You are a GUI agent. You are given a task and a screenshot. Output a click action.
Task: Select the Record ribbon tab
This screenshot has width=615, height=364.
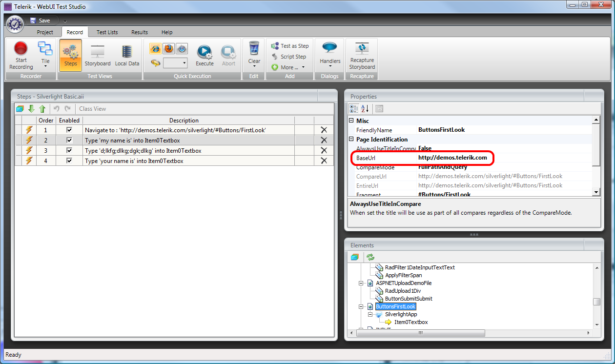[75, 32]
